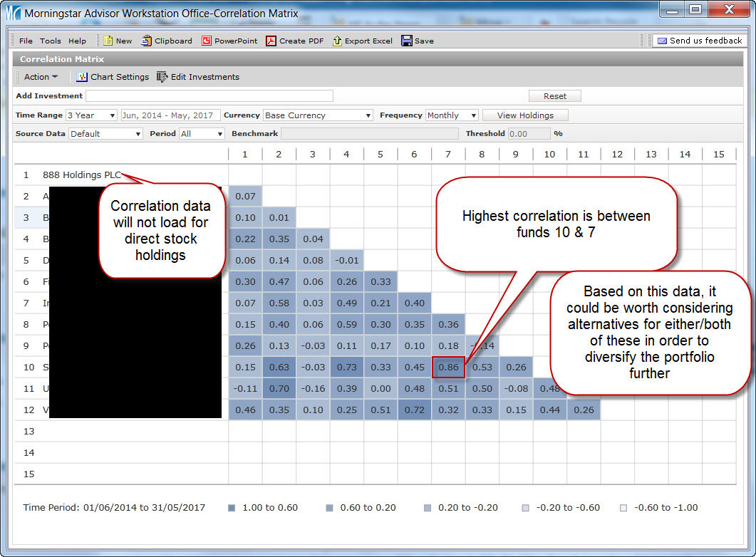The height and width of the screenshot is (557, 756).
Task: Expand the Action dropdown menu
Action: 41,77
